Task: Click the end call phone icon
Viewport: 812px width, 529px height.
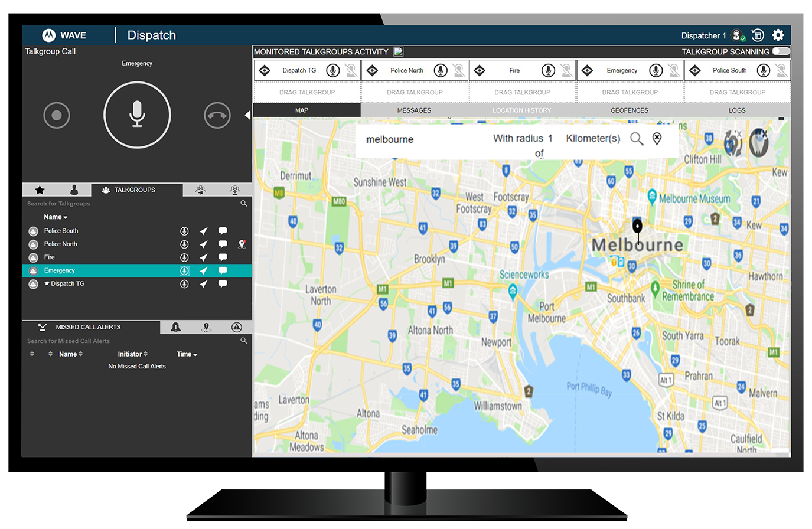Action: pyautogui.click(x=217, y=115)
